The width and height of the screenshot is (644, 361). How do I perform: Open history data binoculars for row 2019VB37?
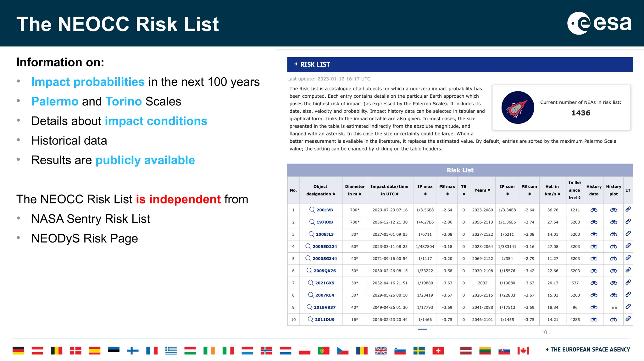click(x=594, y=307)
